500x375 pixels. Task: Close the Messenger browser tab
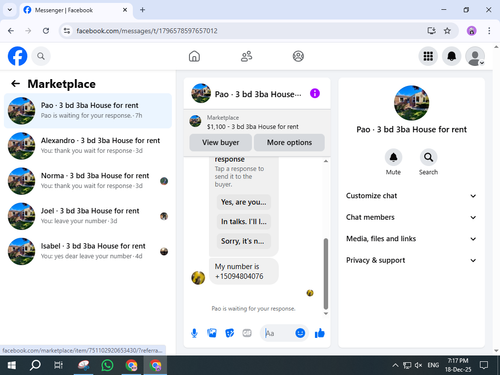tap(125, 10)
